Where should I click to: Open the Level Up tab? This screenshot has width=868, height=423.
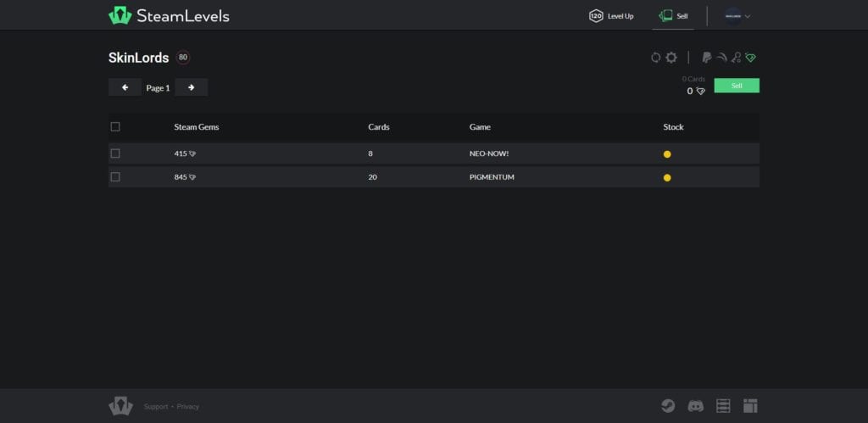pos(611,16)
